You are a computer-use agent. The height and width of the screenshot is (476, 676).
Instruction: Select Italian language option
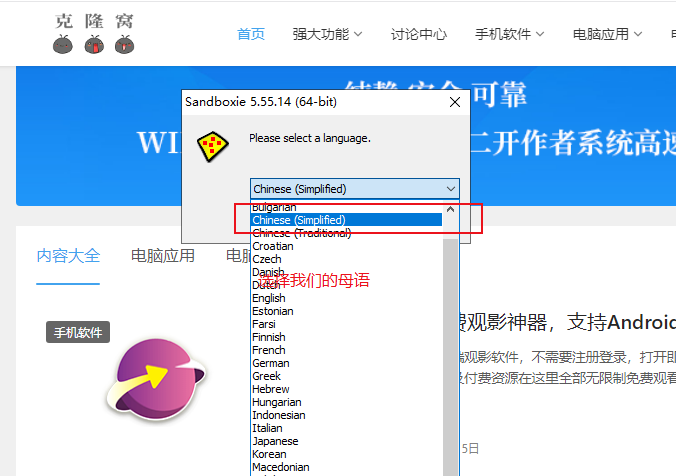347,428
